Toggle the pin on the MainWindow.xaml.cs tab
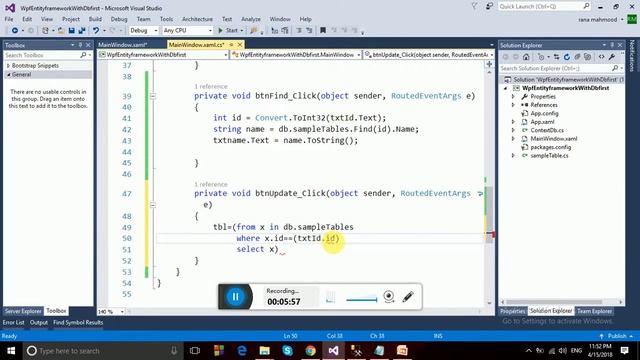Viewport: 640px width, 360px height. (x=231, y=44)
